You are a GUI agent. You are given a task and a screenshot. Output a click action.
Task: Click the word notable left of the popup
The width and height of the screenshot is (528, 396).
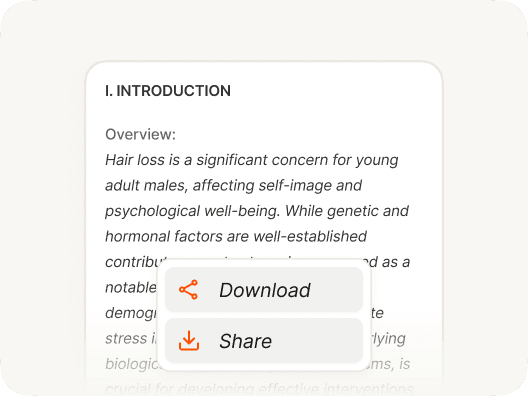coord(131,288)
